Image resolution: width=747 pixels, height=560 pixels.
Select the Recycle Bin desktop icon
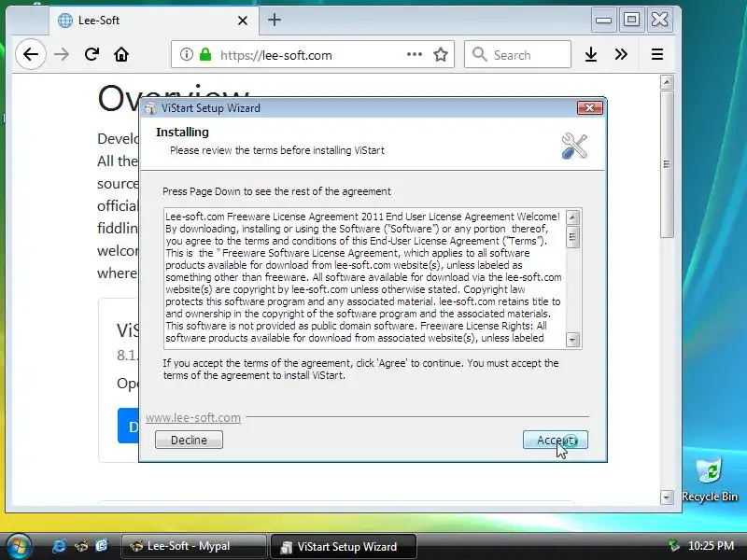click(710, 480)
